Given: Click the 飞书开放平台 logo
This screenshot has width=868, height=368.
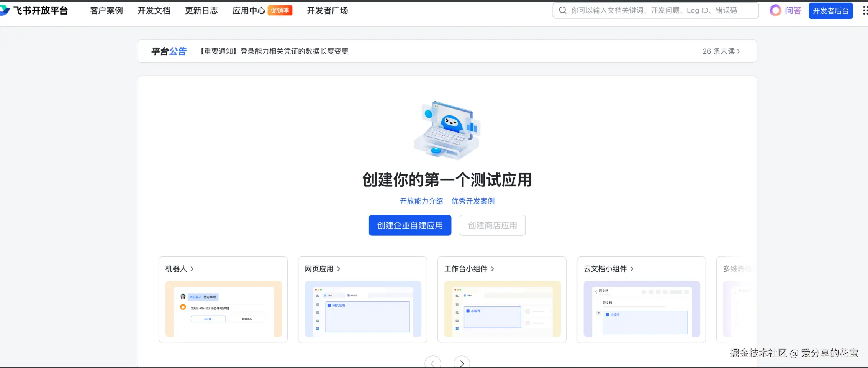Looking at the screenshot, I should click(34, 10).
